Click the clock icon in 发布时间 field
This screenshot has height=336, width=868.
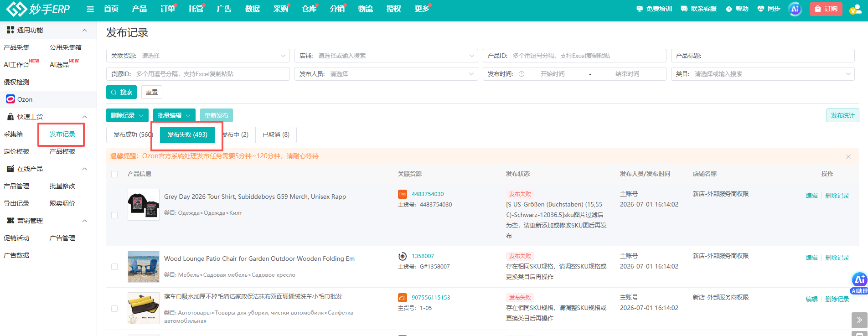click(x=522, y=74)
